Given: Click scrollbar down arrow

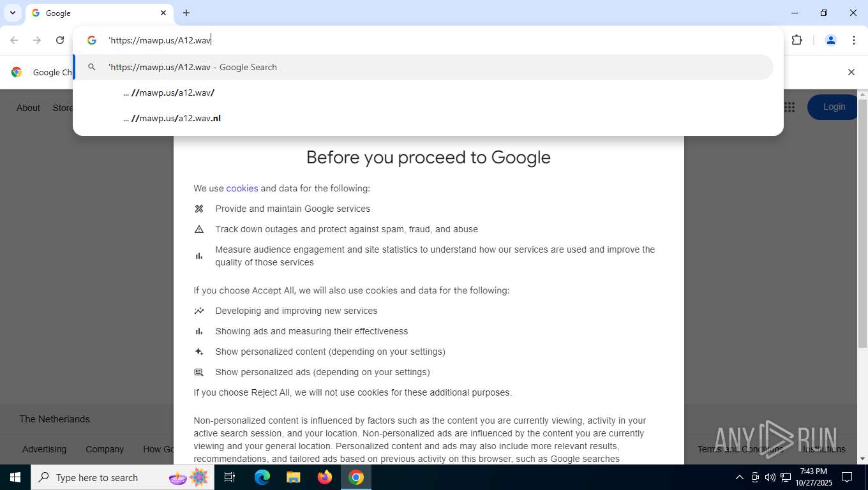Looking at the screenshot, I should point(862,459).
